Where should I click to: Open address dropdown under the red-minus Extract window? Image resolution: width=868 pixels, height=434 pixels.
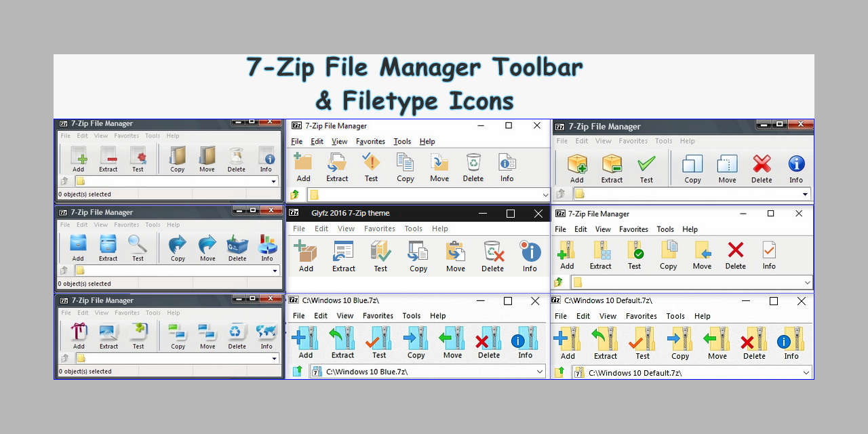click(x=274, y=182)
